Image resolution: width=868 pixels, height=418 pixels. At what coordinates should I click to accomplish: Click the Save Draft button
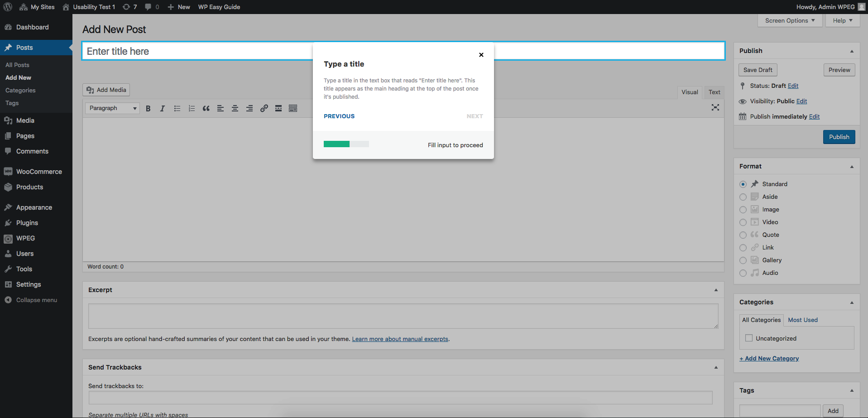(x=758, y=70)
